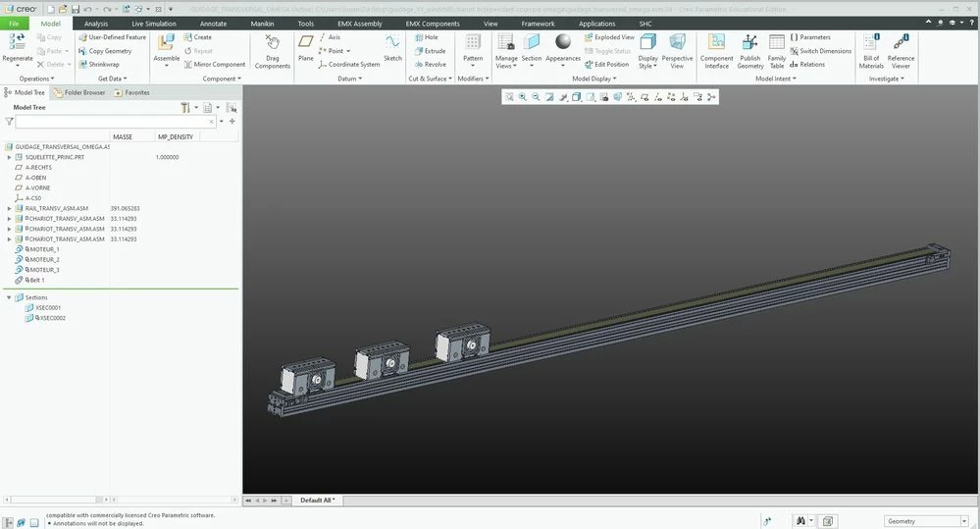Collapse the Sections tree node
The image size is (980, 529).
tap(10, 297)
